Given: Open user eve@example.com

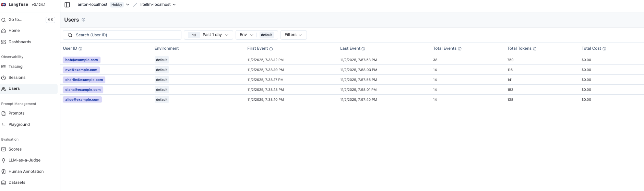Looking at the screenshot, I should tap(81, 70).
